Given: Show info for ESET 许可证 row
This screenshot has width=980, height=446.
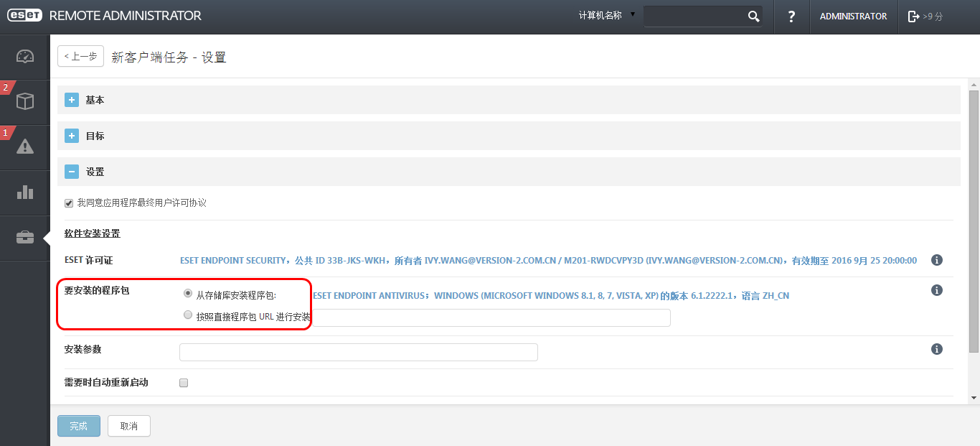Looking at the screenshot, I should point(936,260).
